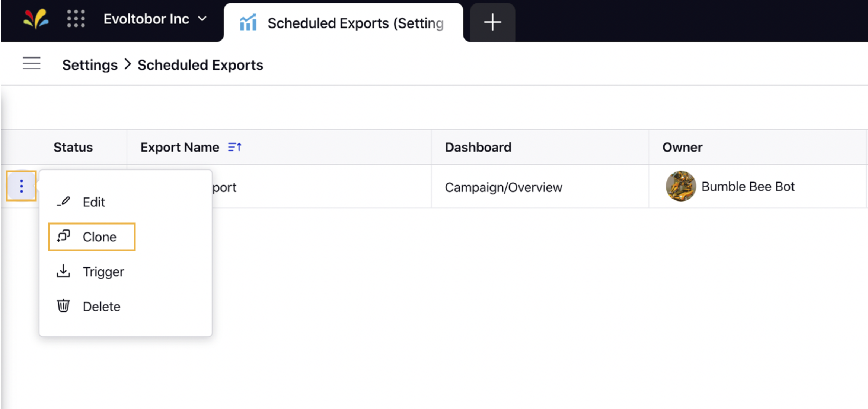Choose Trigger from the context menu
The width and height of the screenshot is (868, 409).
pos(125,272)
